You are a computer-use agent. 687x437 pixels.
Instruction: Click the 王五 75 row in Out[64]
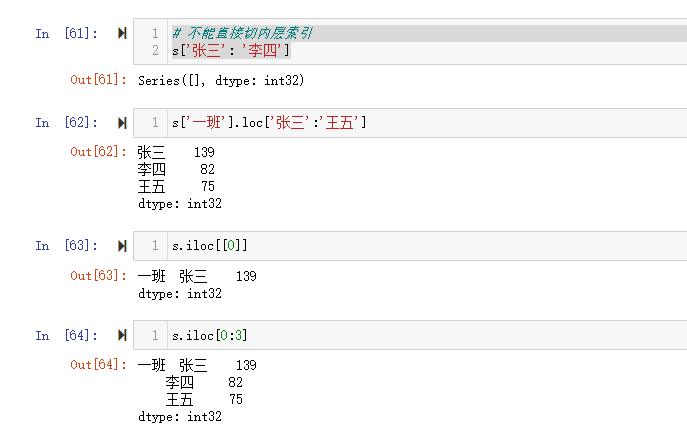click(x=204, y=399)
